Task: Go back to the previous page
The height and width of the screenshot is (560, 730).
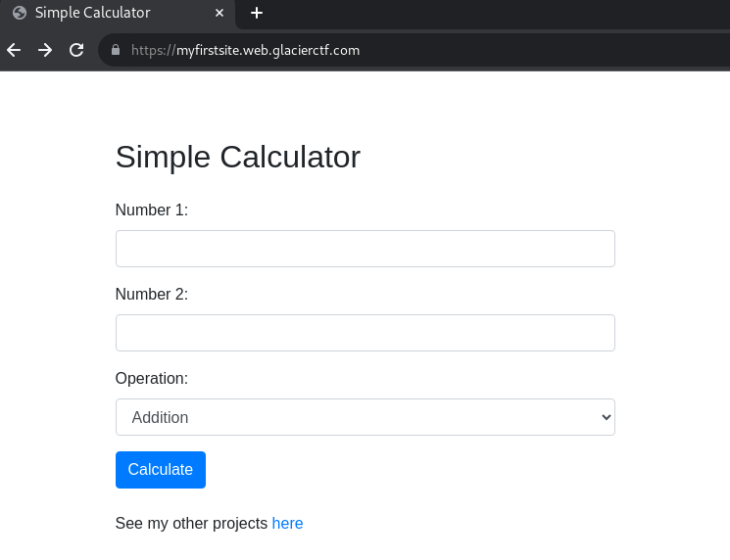Action: (14, 50)
